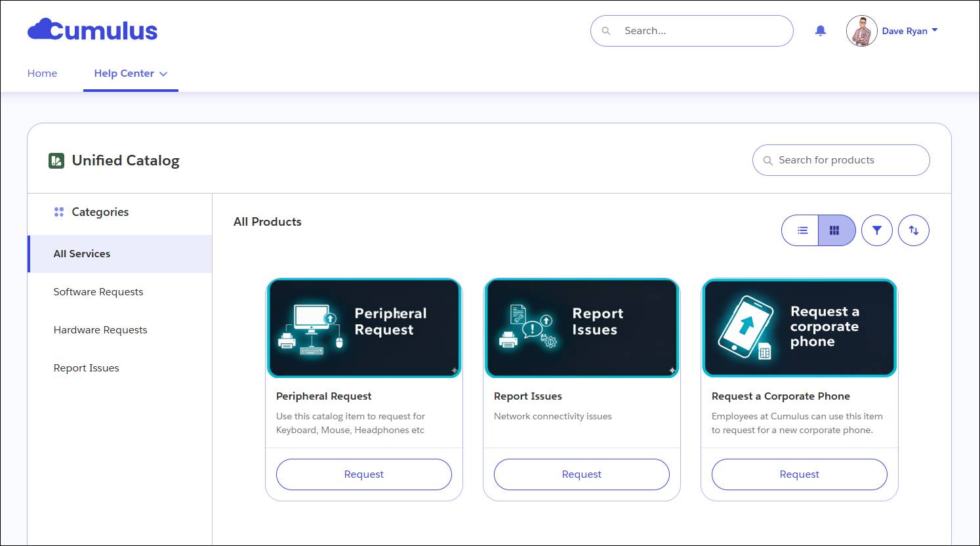Switch to list view
The width and height of the screenshot is (980, 546).
pos(800,230)
